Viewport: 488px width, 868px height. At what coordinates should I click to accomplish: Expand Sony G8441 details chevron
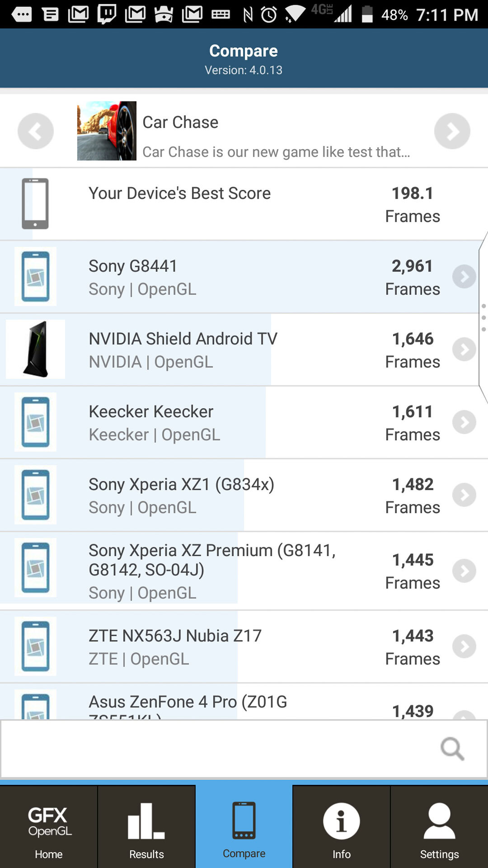coord(464,277)
